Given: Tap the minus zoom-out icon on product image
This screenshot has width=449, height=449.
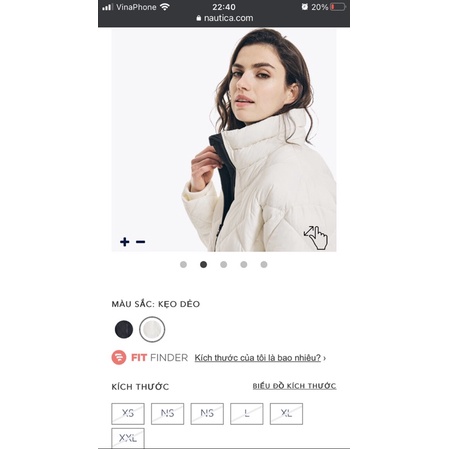Looking at the screenshot, I should 140,242.
